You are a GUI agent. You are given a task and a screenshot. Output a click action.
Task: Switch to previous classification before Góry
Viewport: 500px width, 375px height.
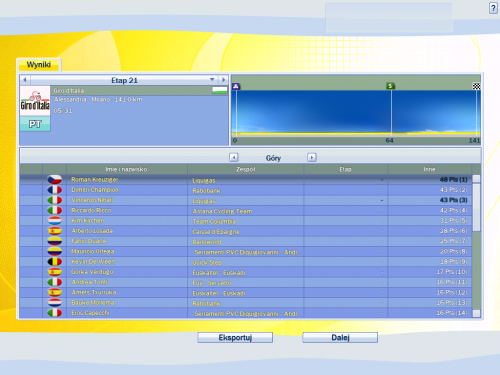point(234,157)
